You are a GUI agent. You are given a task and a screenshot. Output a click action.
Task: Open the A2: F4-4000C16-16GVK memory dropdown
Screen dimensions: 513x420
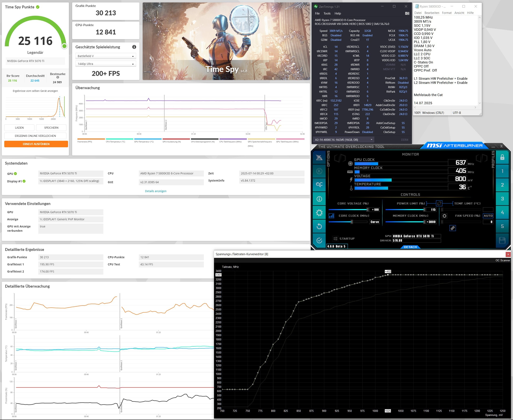pos(344,140)
